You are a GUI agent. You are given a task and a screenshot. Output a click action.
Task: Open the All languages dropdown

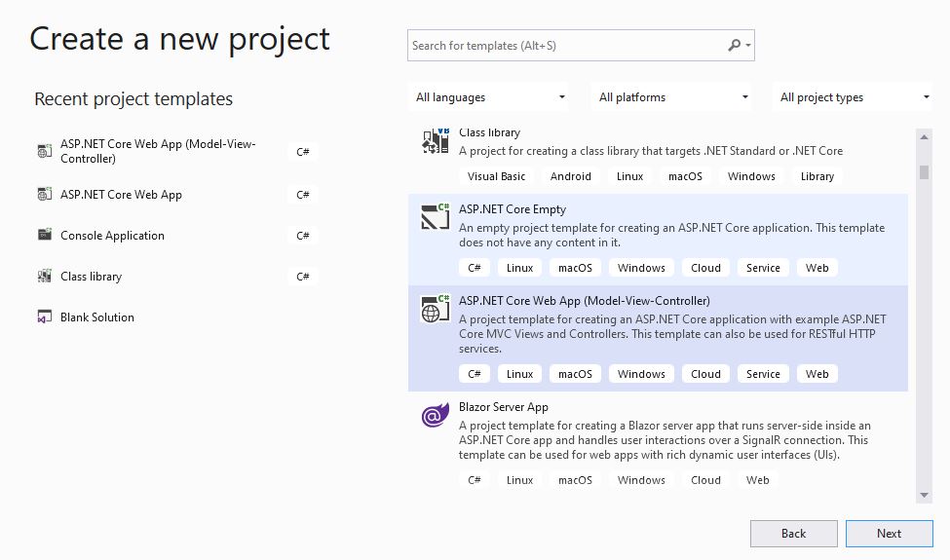click(489, 97)
